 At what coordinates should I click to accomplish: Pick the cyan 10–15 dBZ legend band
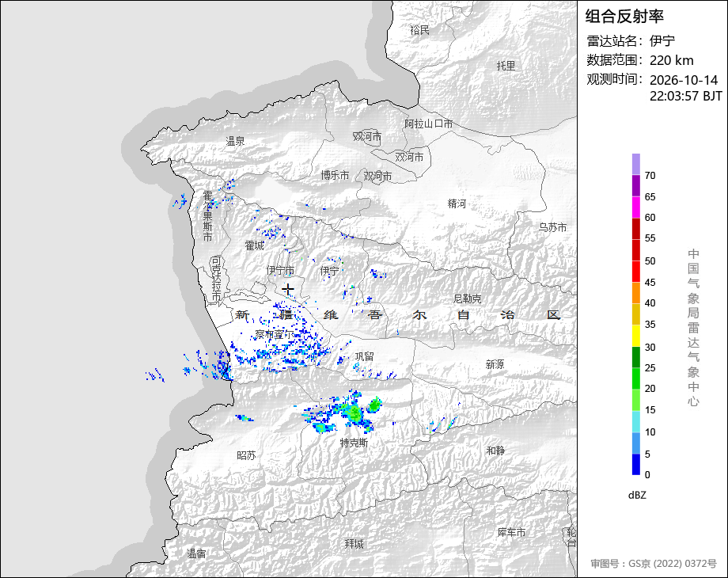[635, 422]
